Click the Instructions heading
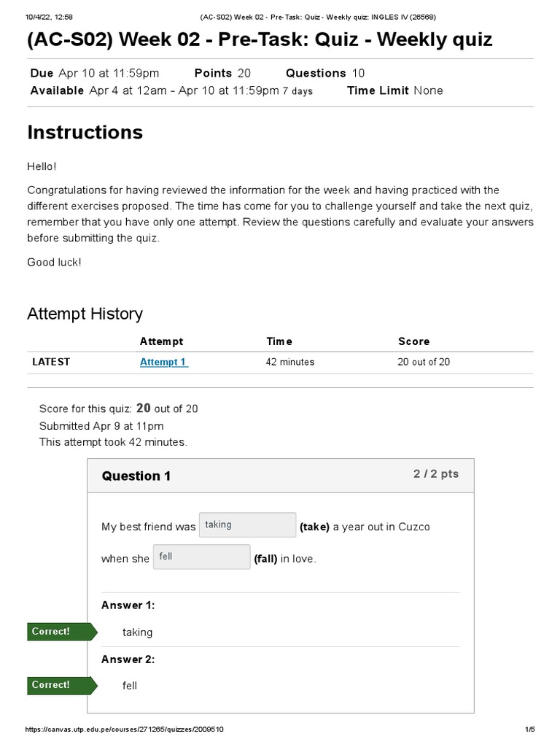Viewport: 560px width, 747px height. click(85, 132)
